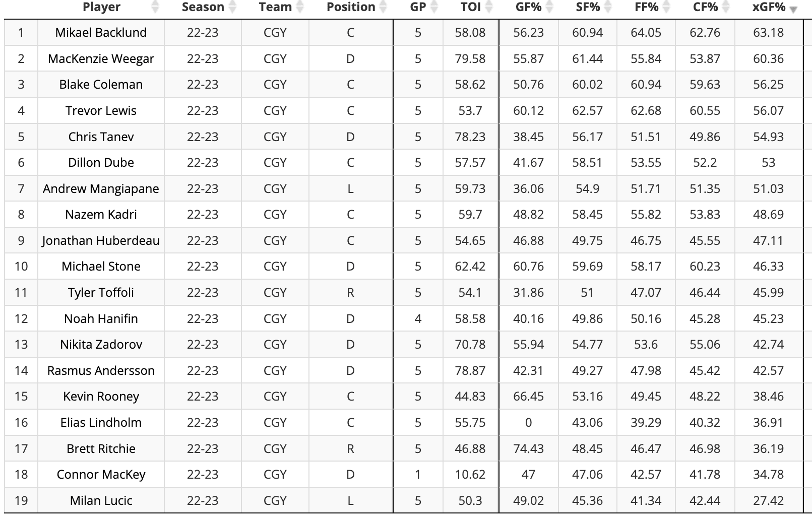This screenshot has height=519, width=812.
Task: Select Mikael Backlund player name
Action: (x=101, y=33)
